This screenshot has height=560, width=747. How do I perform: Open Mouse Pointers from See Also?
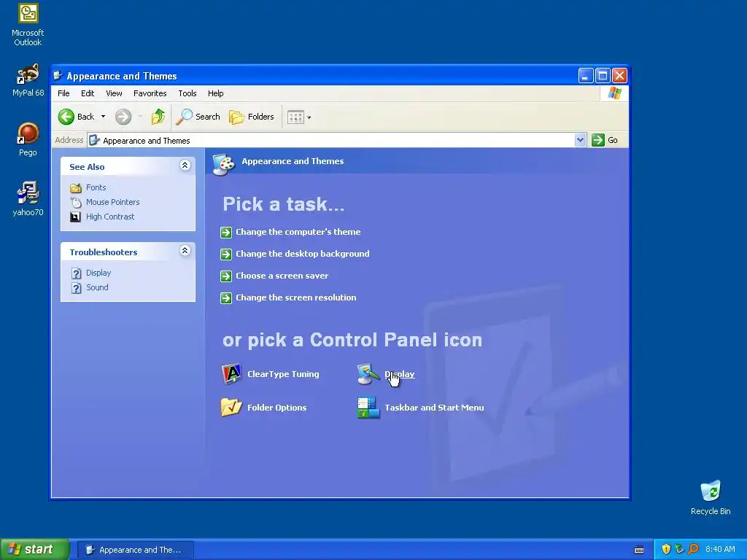click(112, 202)
